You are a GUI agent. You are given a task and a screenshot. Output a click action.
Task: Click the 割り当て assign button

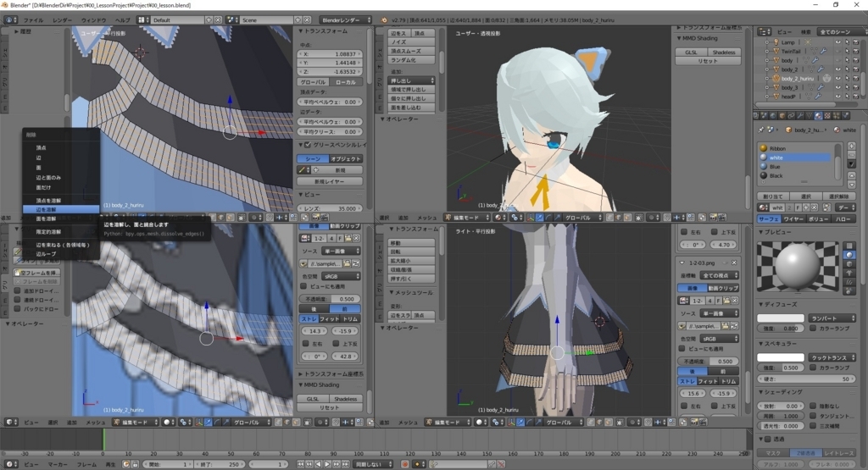click(x=772, y=196)
